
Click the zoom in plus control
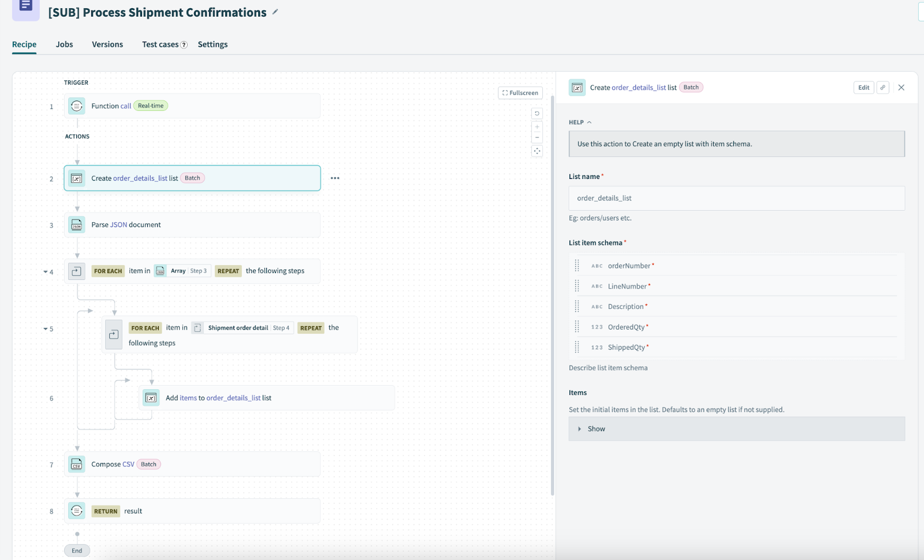537,127
